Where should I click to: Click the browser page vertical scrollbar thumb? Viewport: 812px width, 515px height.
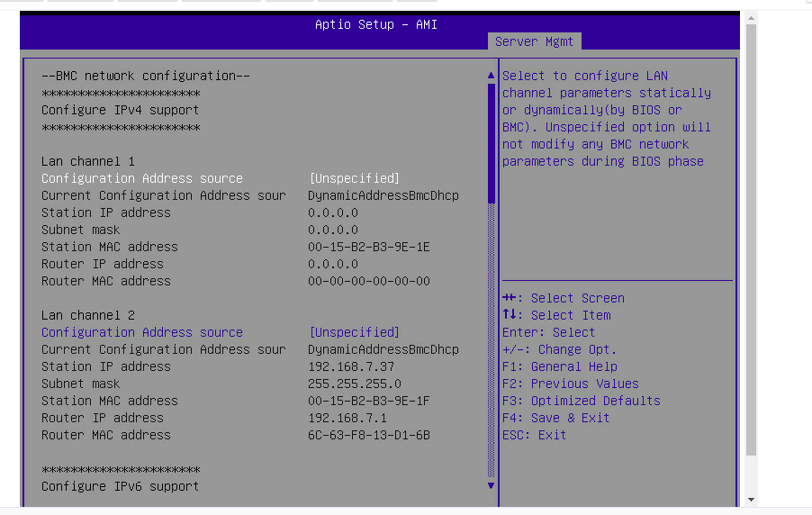click(751, 239)
